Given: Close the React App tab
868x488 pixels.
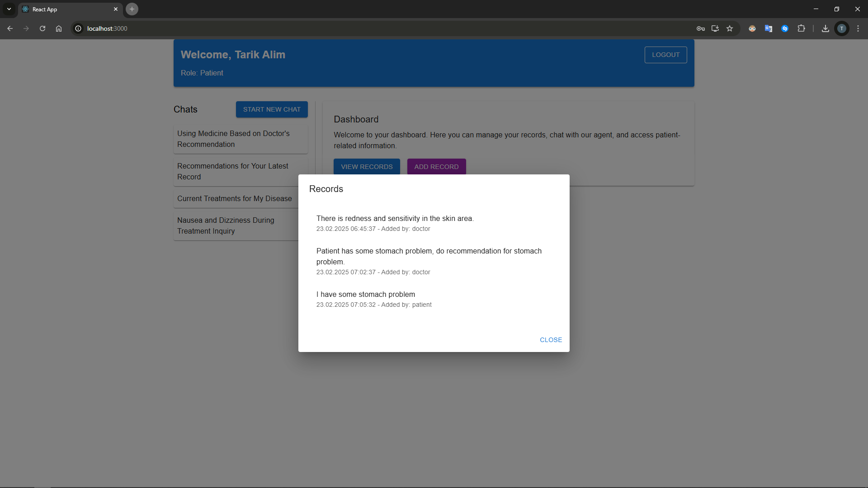Looking at the screenshot, I should tap(116, 9).
